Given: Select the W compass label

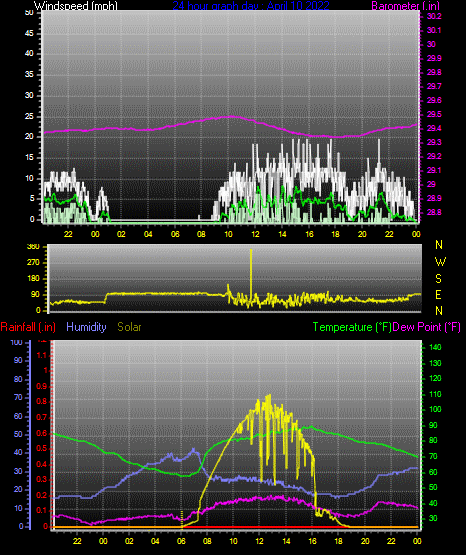Looking at the screenshot, I should coord(440,262).
